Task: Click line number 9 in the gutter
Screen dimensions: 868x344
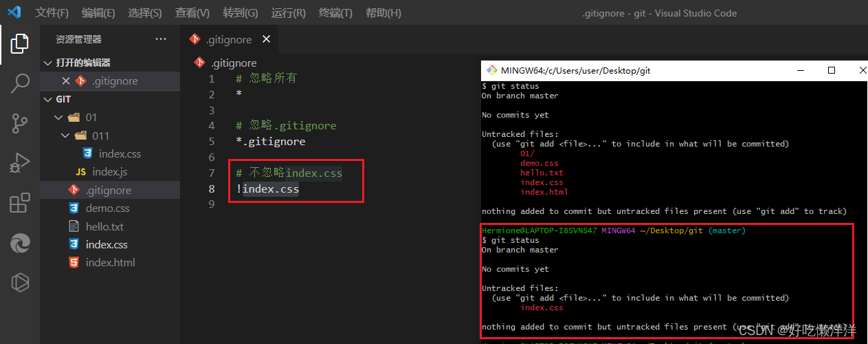Action: 212,204
